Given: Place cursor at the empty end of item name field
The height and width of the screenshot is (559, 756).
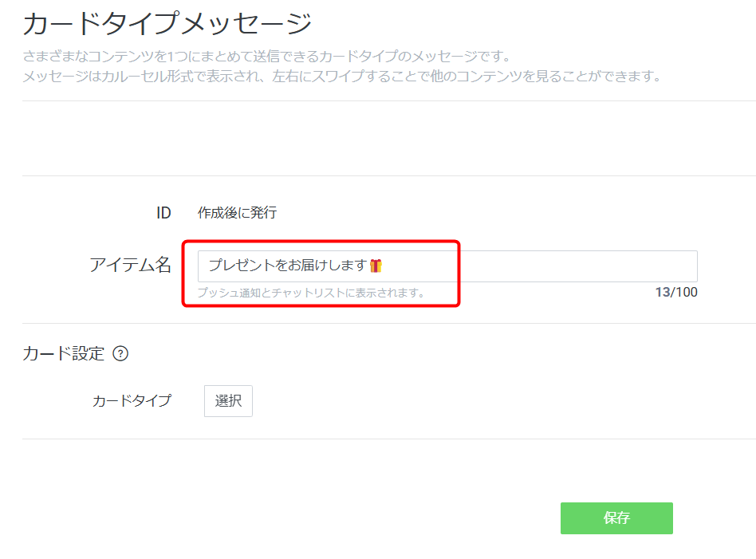Looking at the screenshot, I should [540, 266].
